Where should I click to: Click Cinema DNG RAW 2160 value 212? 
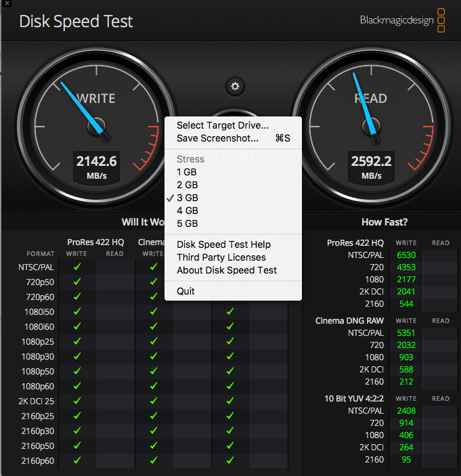click(x=406, y=382)
